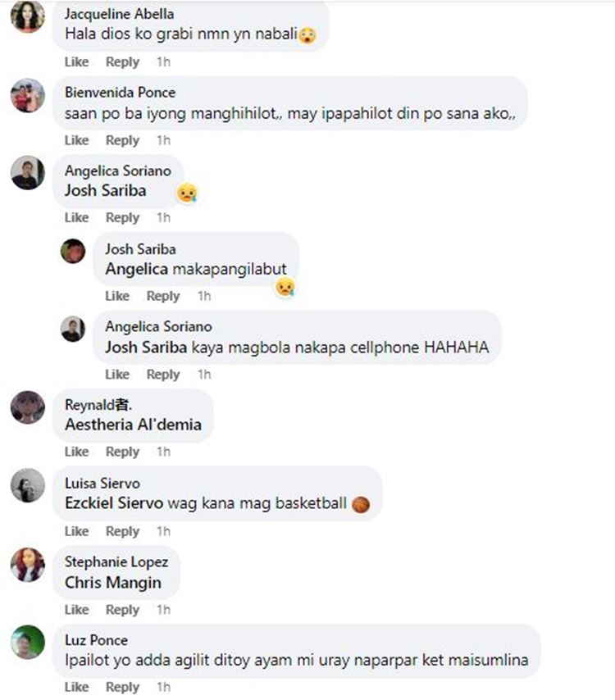Open Josh Sariba's small avatar in reply
This screenshot has height=700, width=615.
73,251
